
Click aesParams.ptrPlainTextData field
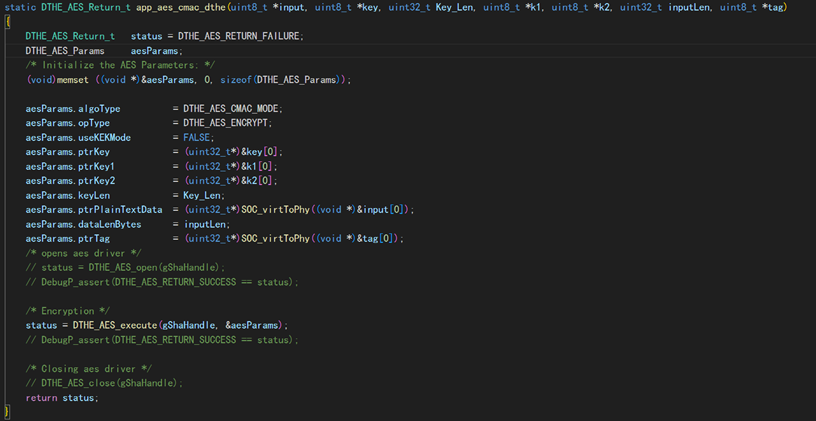(94, 210)
